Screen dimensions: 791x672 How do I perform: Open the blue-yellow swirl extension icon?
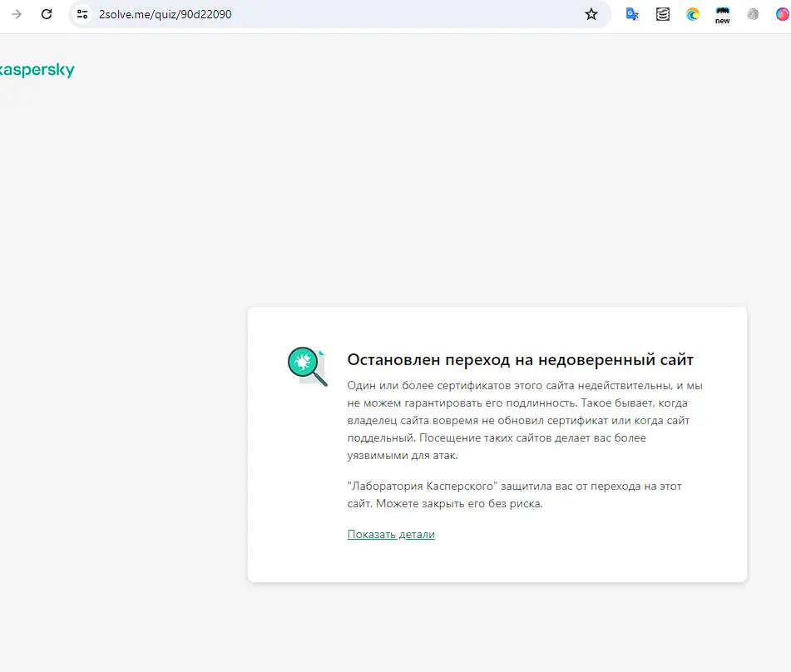[x=693, y=14]
